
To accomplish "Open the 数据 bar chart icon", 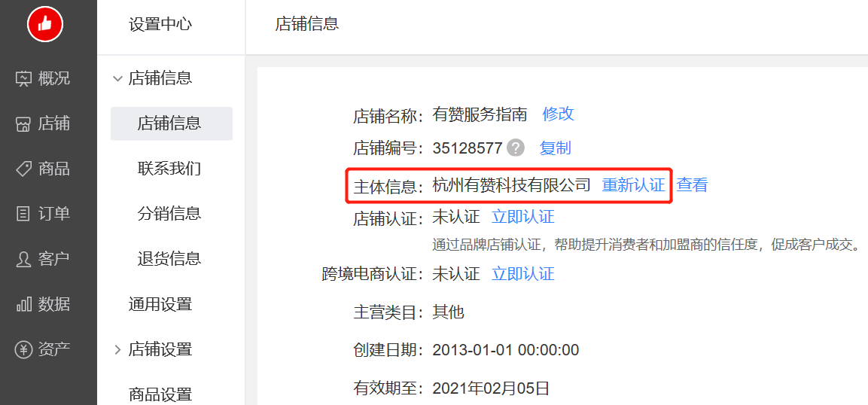I will tap(23, 304).
